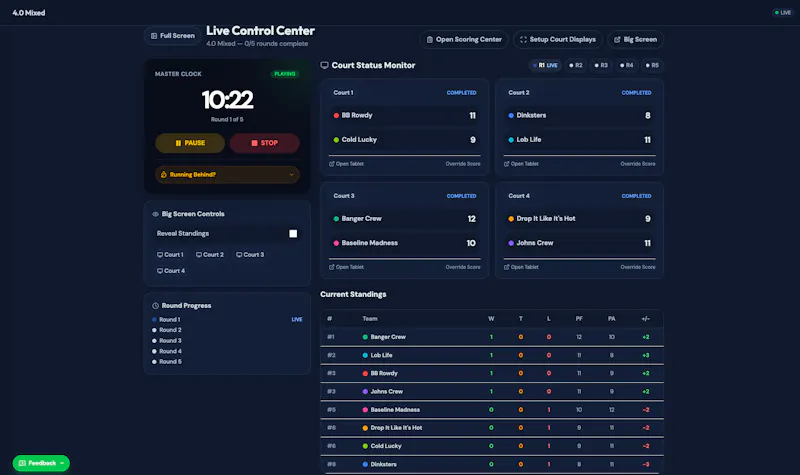
Task: Click the Full Screen button
Action: pyautogui.click(x=172, y=36)
